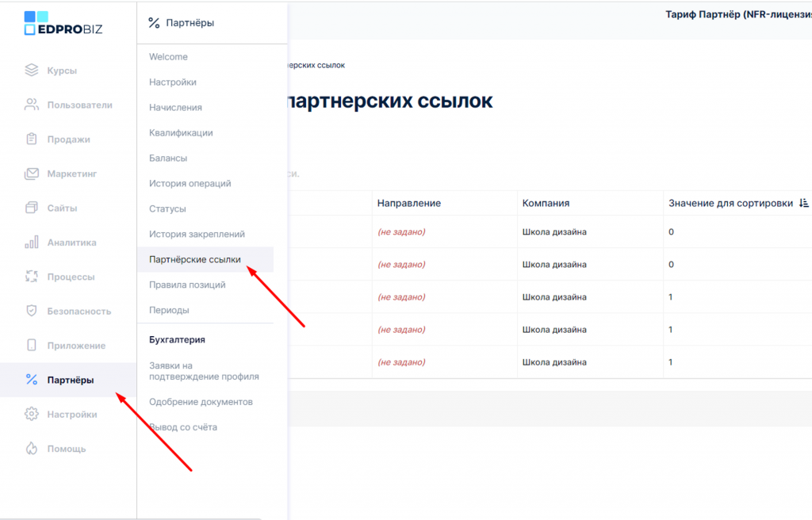Image resolution: width=812 pixels, height=520 pixels.
Task: Open Заявки на подтверждение профиля
Action: [x=204, y=371]
